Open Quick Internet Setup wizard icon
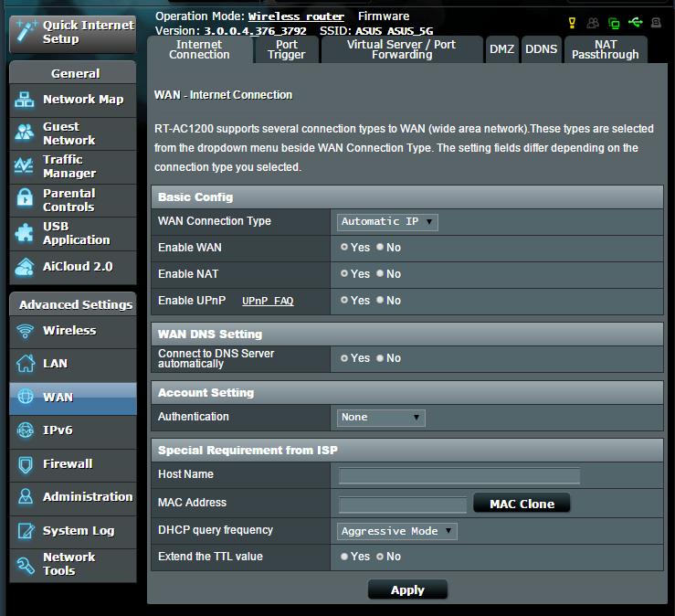The height and width of the screenshot is (616, 675). pyautogui.click(x=26, y=31)
